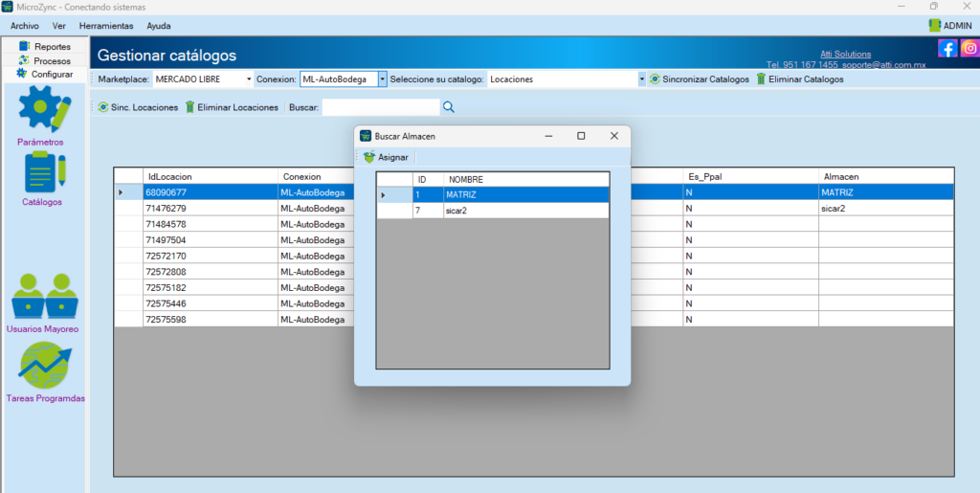Open the Reportes tab in the sidebar

tap(45, 46)
